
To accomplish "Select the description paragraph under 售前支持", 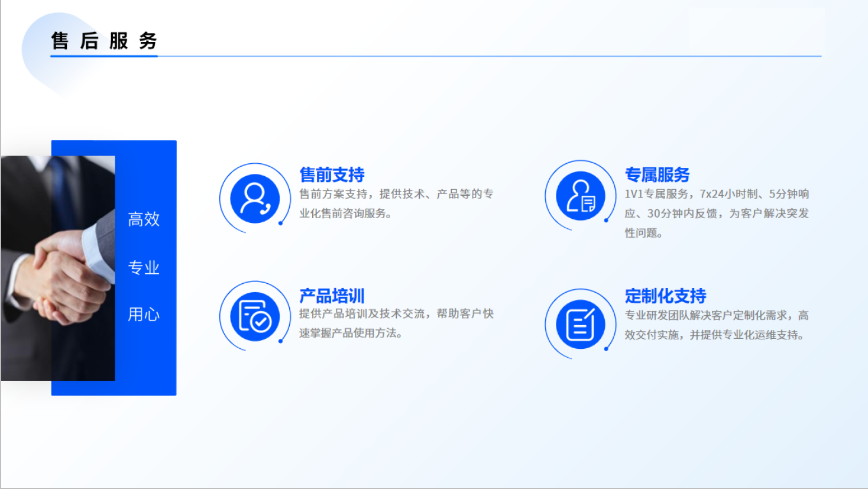I will pos(396,203).
